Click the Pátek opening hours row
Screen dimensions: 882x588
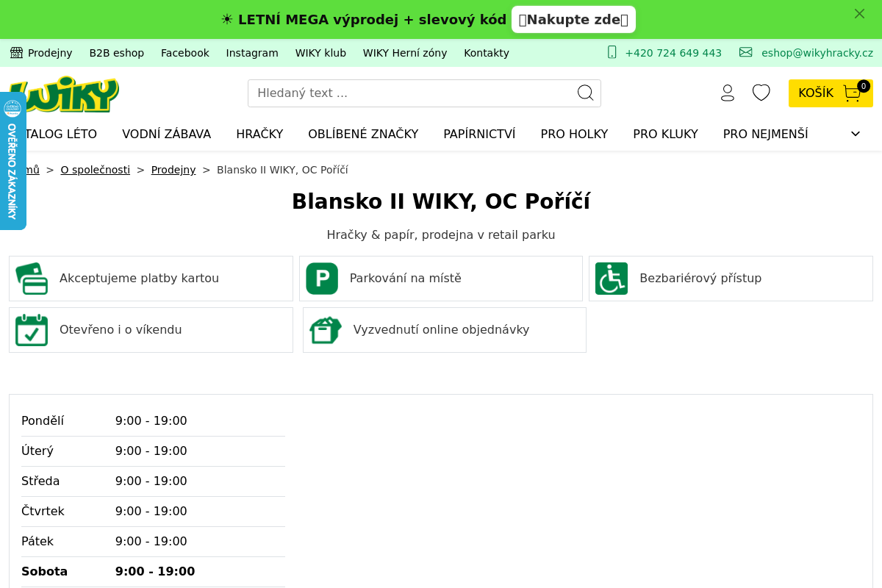pyautogui.click(x=153, y=542)
